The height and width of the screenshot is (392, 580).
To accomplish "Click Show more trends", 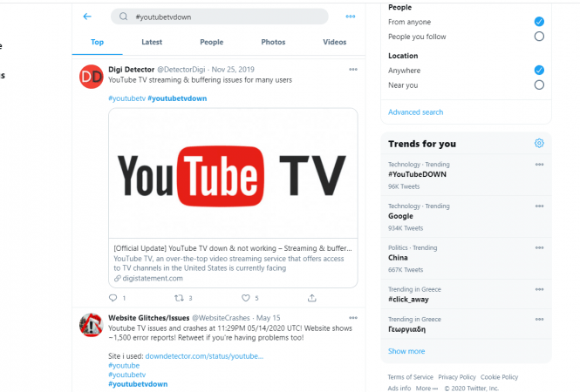I will click(406, 351).
